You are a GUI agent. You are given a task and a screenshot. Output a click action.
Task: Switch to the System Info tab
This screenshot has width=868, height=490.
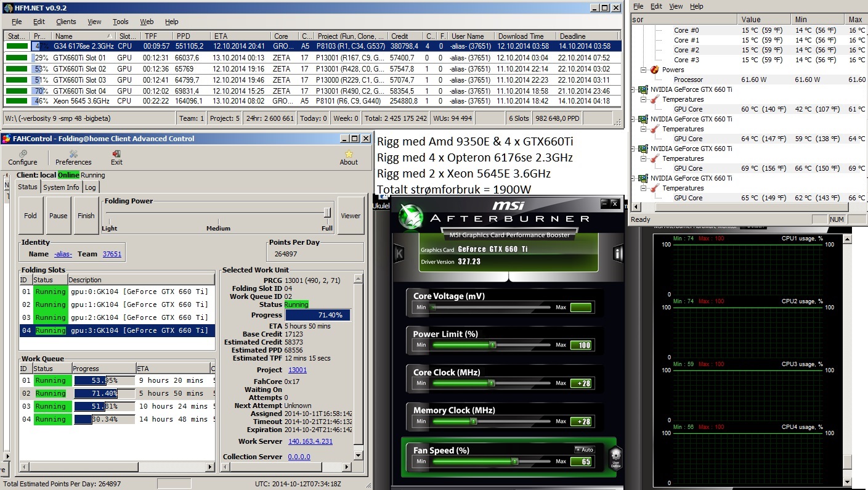click(61, 187)
